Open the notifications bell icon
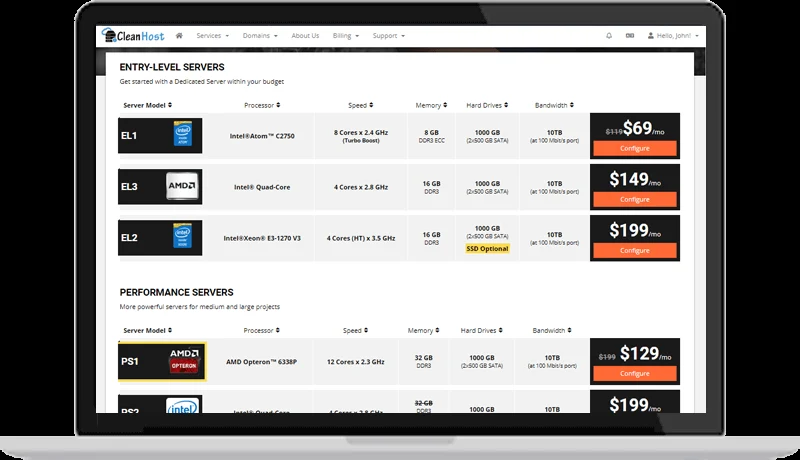Image resolution: width=800 pixels, height=460 pixels. tap(609, 36)
